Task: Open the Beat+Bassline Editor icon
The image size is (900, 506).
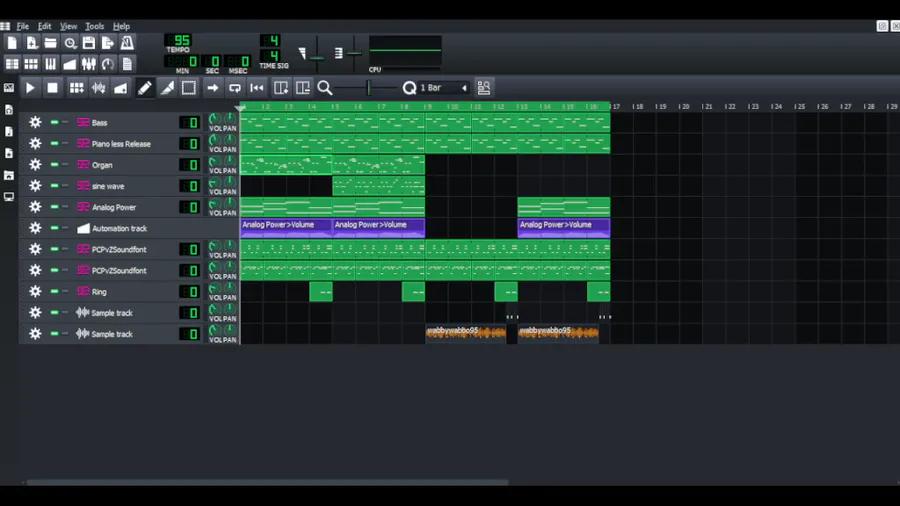Action: [x=31, y=64]
